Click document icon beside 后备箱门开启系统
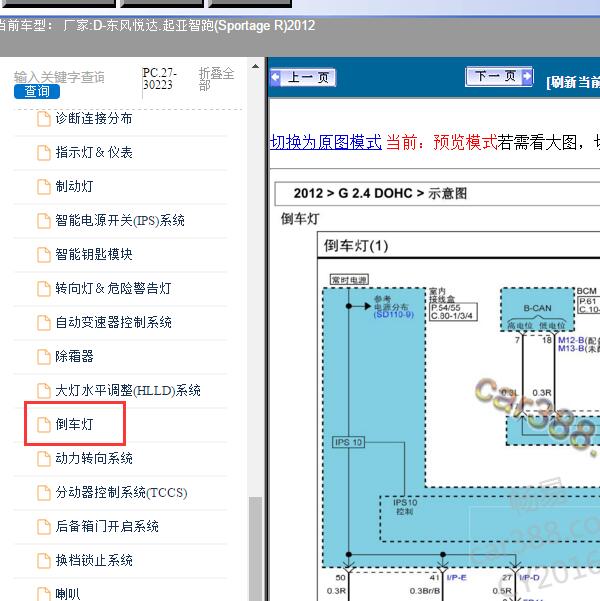Image resolution: width=600 pixels, height=601 pixels. pyautogui.click(x=44, y=527)
